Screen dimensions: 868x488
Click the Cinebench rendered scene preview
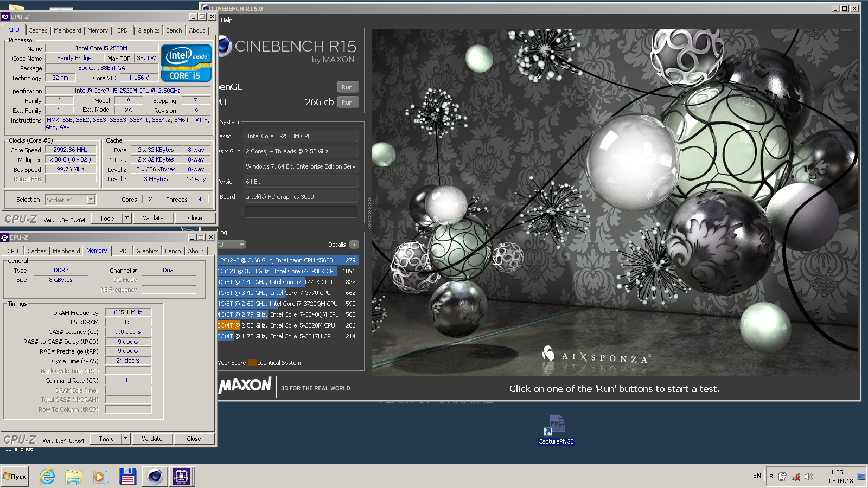(x=615, y=202)
